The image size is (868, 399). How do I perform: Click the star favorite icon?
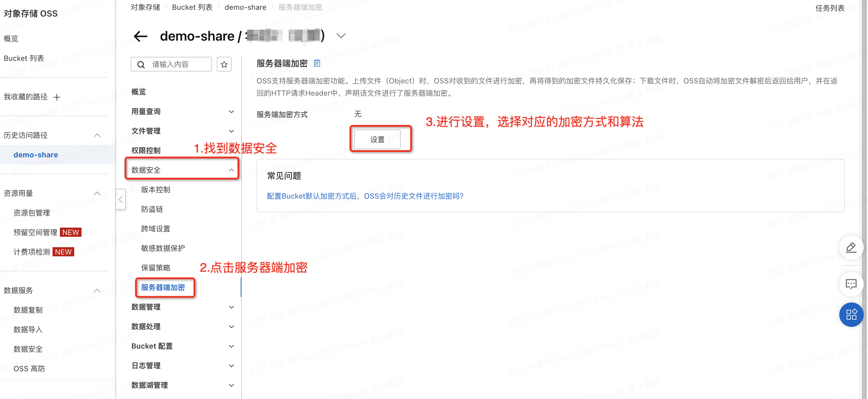pos(224,64)
